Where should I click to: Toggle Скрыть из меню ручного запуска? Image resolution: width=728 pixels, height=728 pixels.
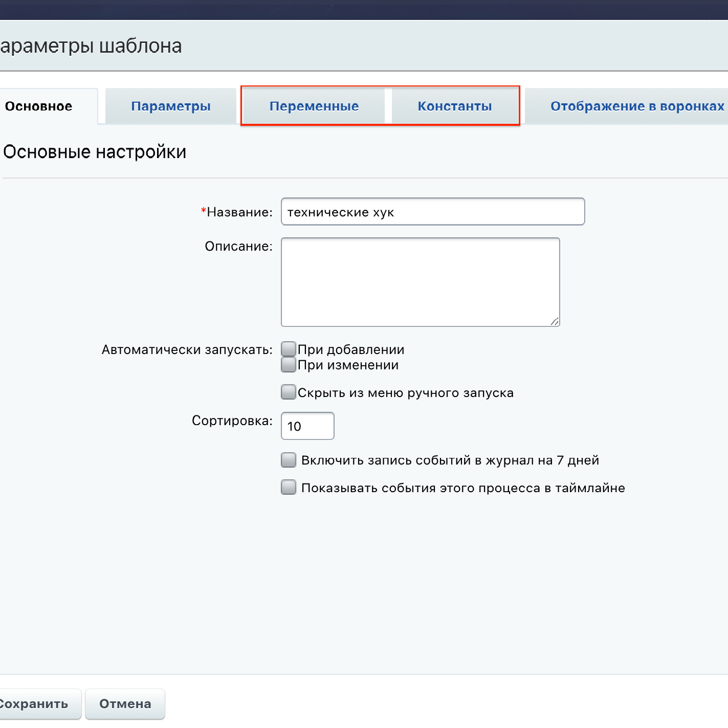click(288, 392)
